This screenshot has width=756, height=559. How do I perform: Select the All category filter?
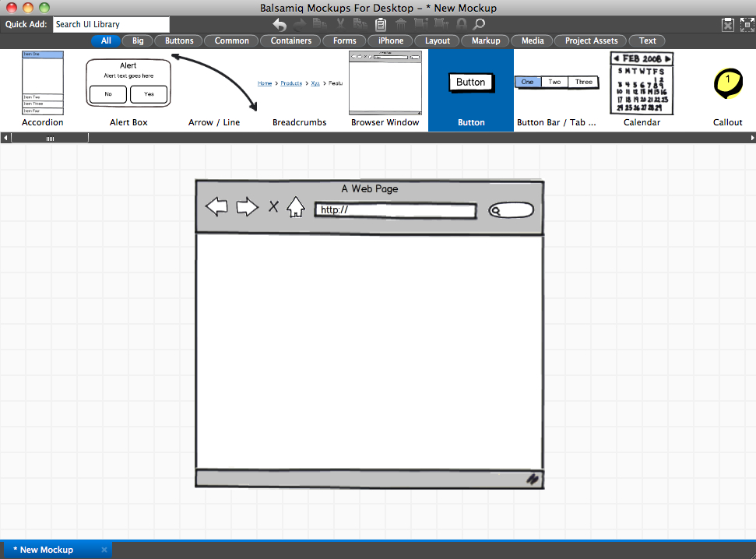point(106,40)
